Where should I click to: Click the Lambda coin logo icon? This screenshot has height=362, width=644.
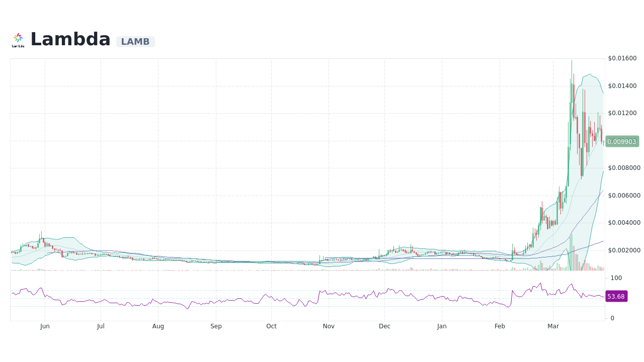(18, 37)
